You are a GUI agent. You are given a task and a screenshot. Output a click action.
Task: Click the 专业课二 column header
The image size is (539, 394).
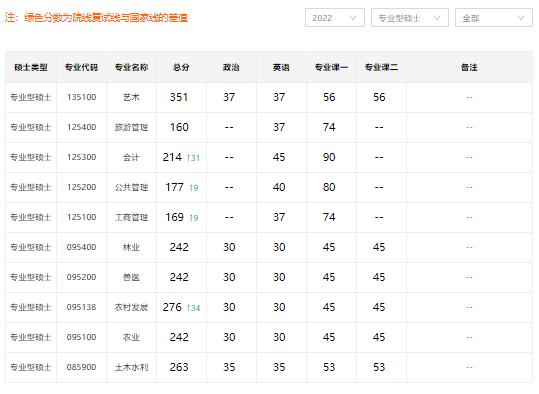click(x=381, y=67)
